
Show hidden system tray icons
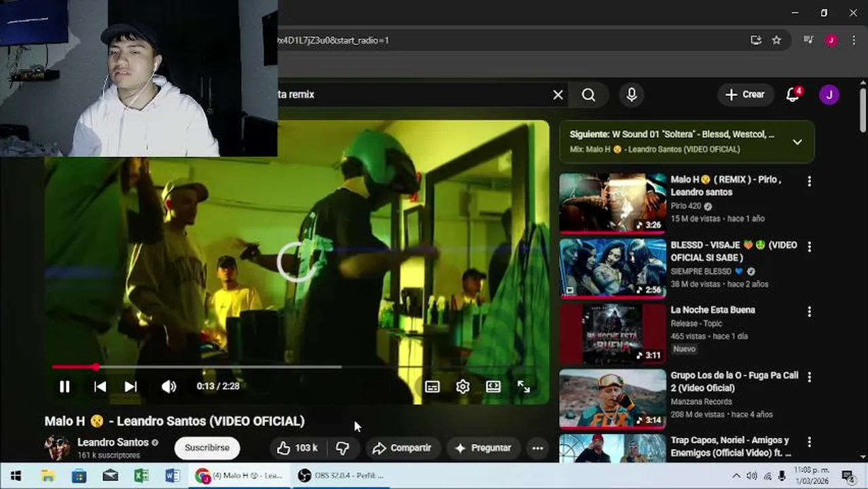(736, 476)
